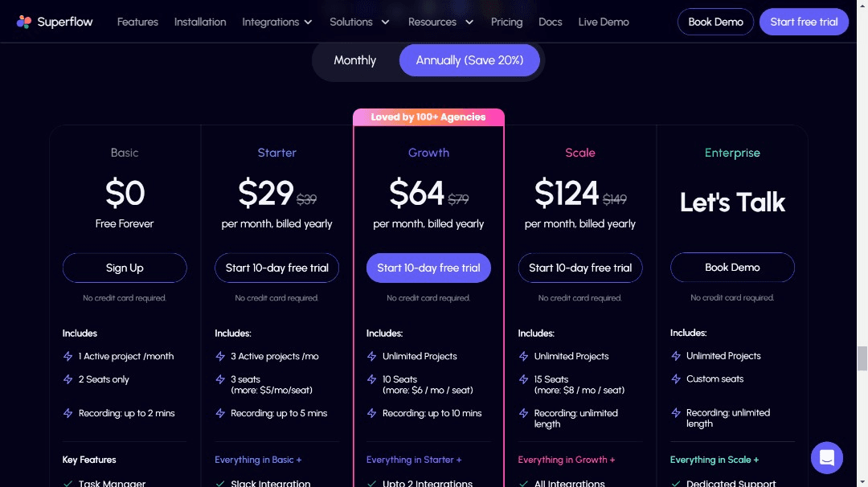Image resolution: width=868 pixels, height=487 pixels.
Task: Sign Up for the Basic plan
Action: tap(125, 268)
